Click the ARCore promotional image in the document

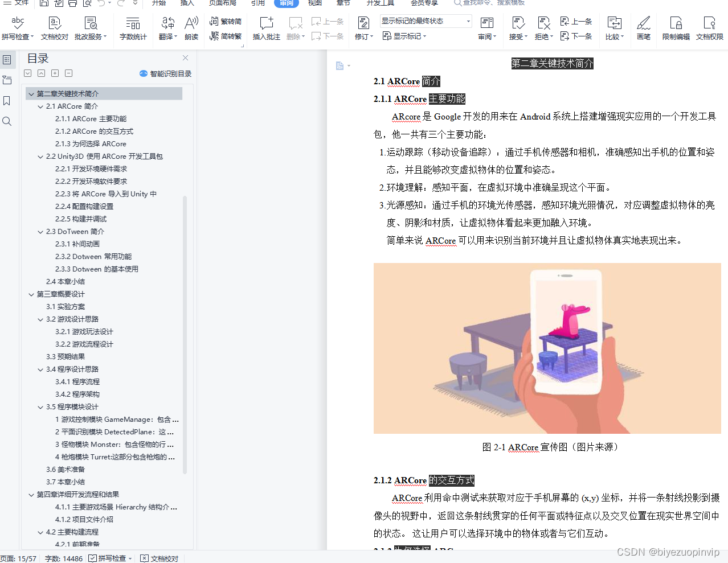547,348
